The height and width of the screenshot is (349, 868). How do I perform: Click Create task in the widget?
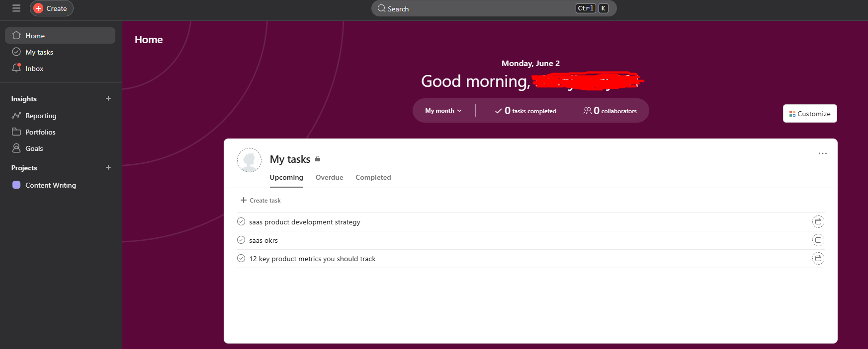260,200
